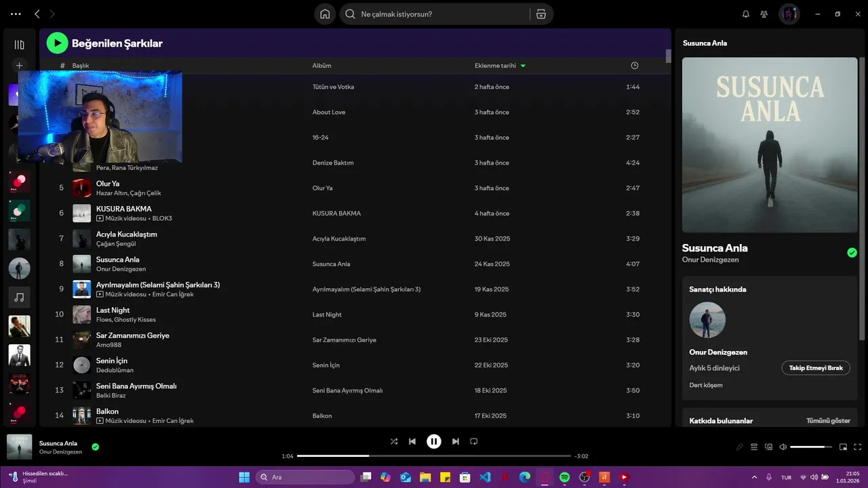Open Onur Denizgezen link under the song title
This screenshot has height=488, width=868.
pyautogui.click(x=710, y=260)
